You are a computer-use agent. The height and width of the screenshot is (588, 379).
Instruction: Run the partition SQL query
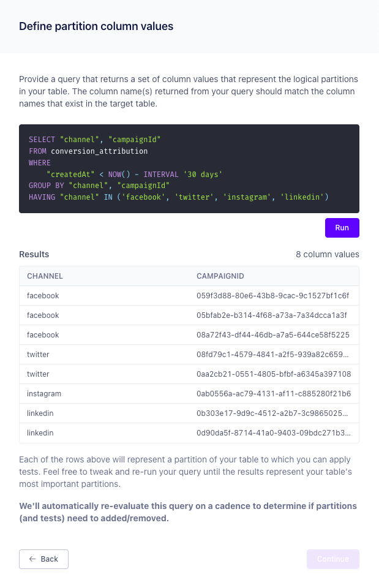click(x=342, y=228)
